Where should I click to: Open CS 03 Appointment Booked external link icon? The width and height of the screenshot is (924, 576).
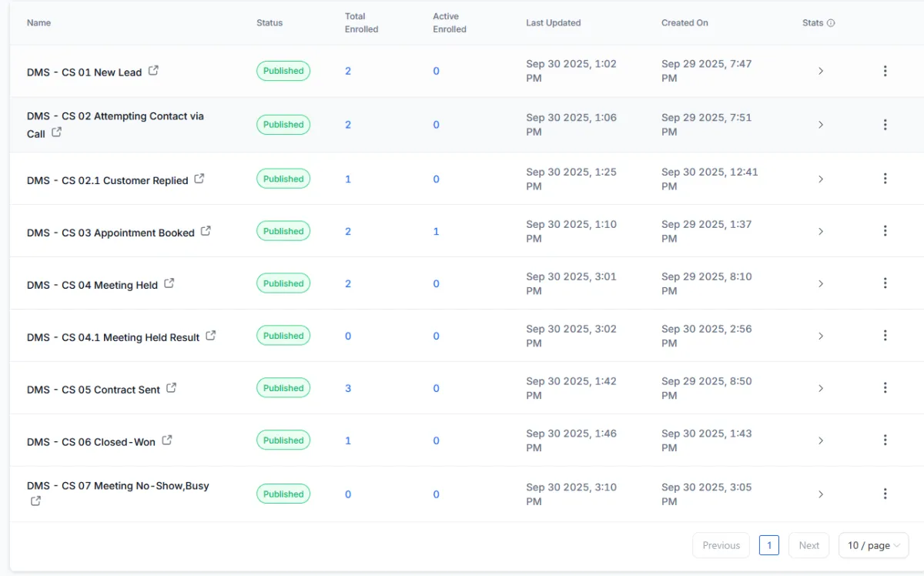(206, 231)
